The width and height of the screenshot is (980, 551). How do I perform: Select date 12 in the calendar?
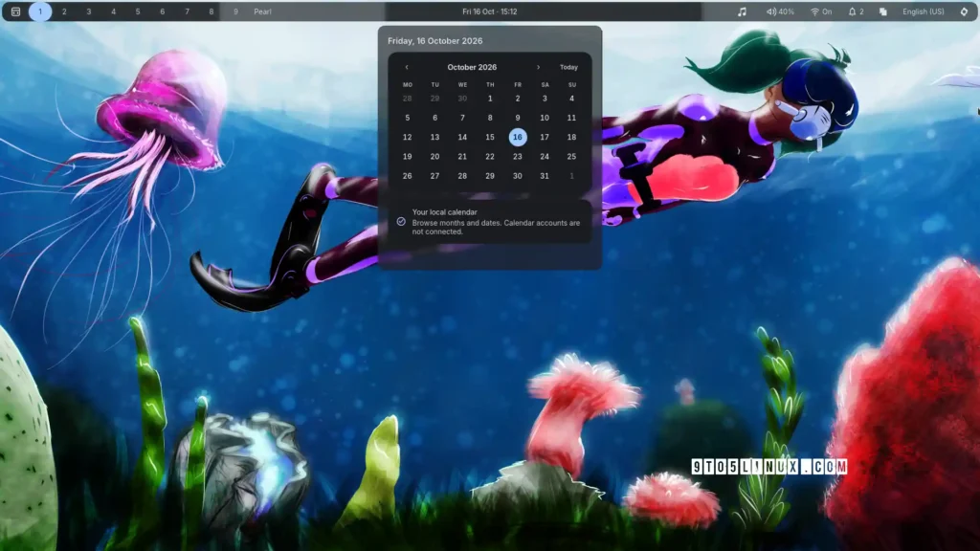click(x=408, y=137)
